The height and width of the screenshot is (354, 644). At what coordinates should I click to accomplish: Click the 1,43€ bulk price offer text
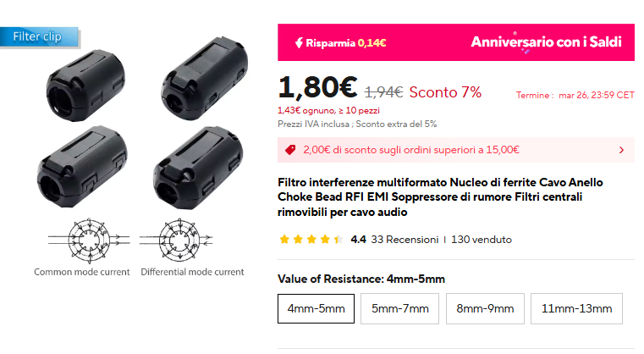328,110
